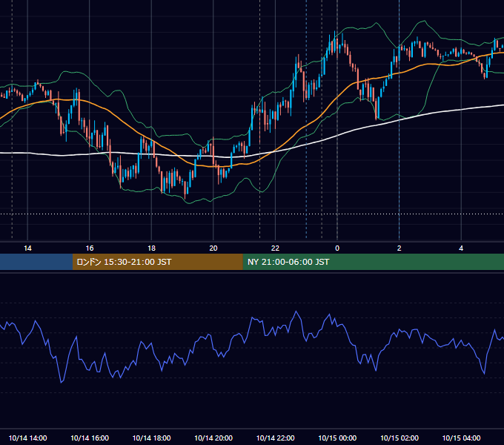Click the 10/15 02:00 date label
Viewport: 504px width, 445px height.
tap(399, 438)
